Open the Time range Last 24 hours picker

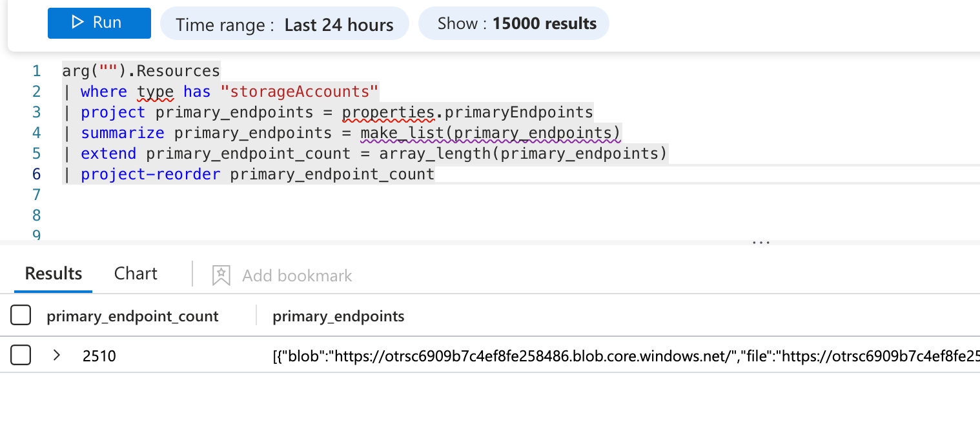[x=284, y=25]
